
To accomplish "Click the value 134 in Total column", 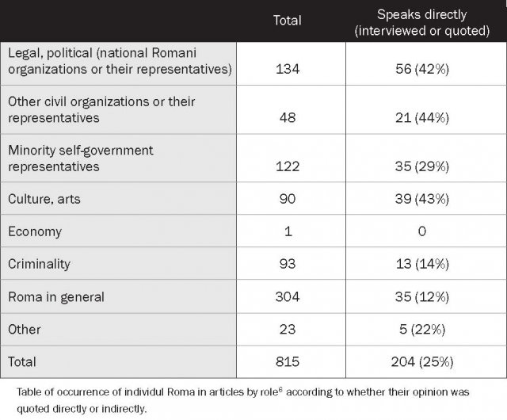I will click(288, 69).
